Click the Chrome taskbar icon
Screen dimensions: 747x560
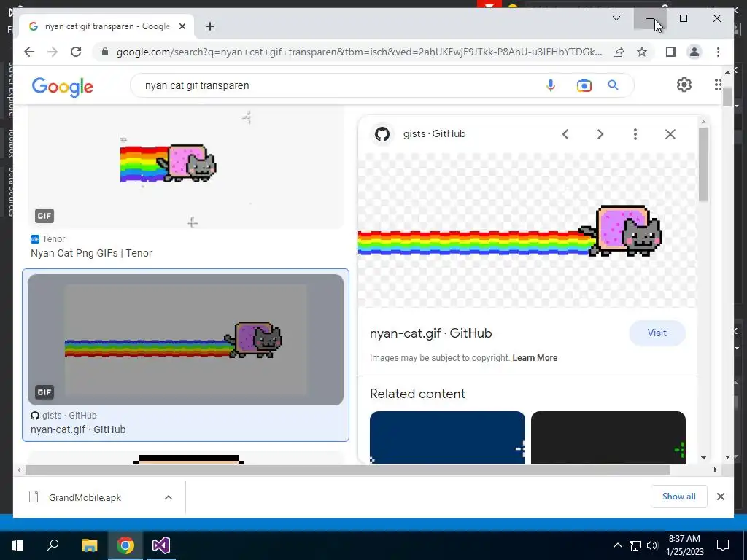[125, 545]
